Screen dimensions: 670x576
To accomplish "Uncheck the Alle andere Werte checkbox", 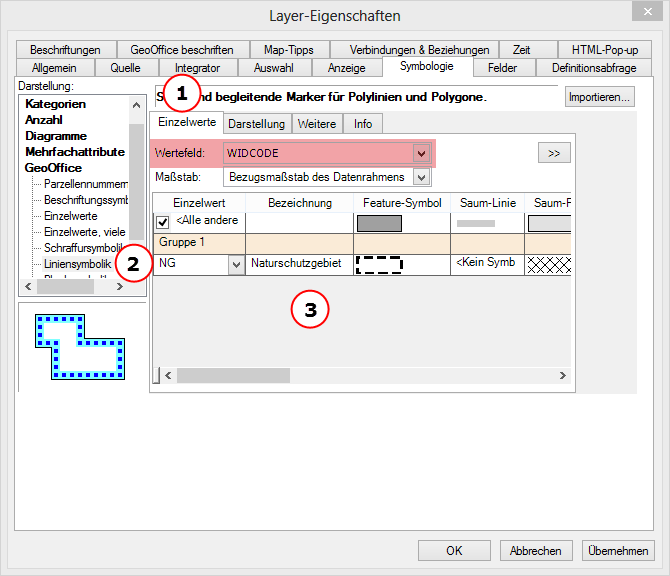I will [x=163, y=222].
